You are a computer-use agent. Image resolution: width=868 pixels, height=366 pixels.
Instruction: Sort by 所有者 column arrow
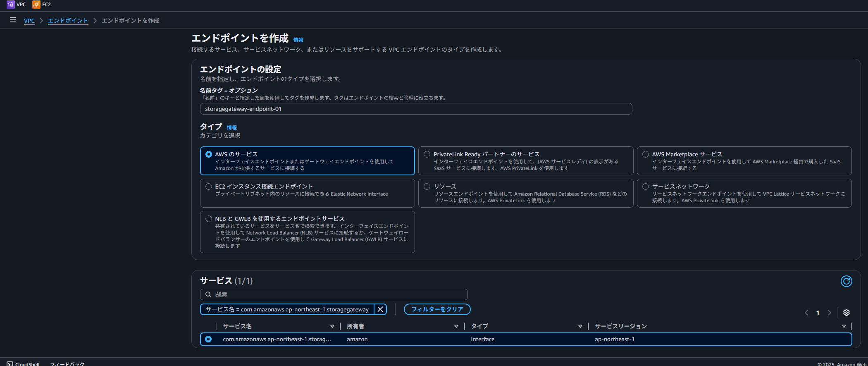click(x=456, y=326)
